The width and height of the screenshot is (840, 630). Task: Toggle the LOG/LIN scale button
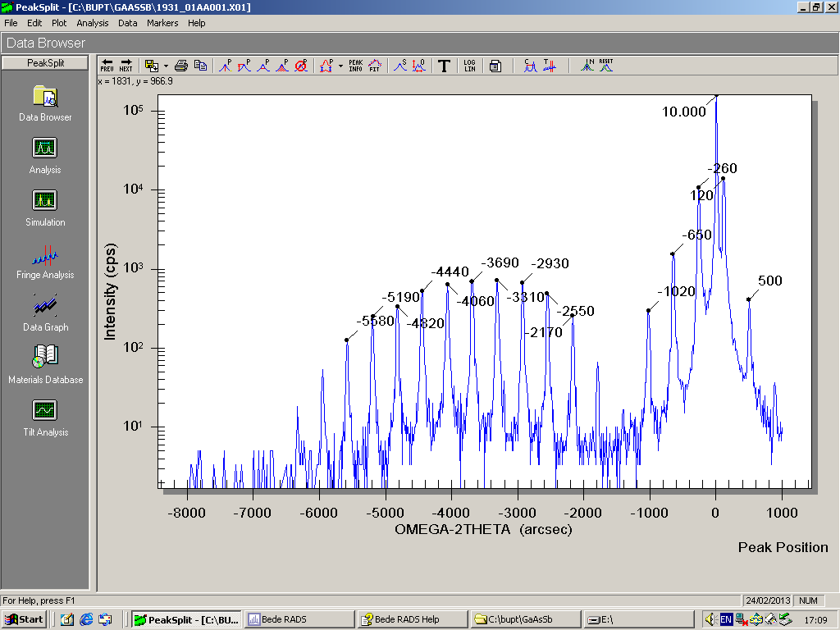469,66
